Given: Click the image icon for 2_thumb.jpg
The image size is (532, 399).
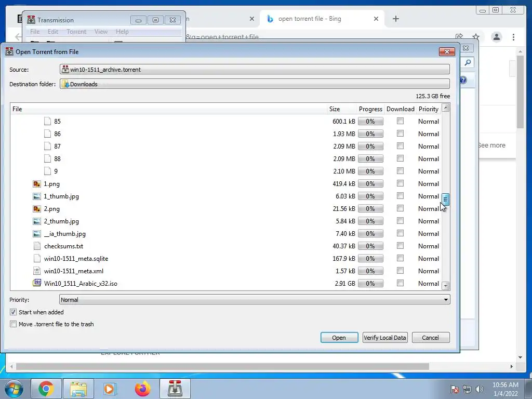Looking at the screenshot, I should [37, 221].
